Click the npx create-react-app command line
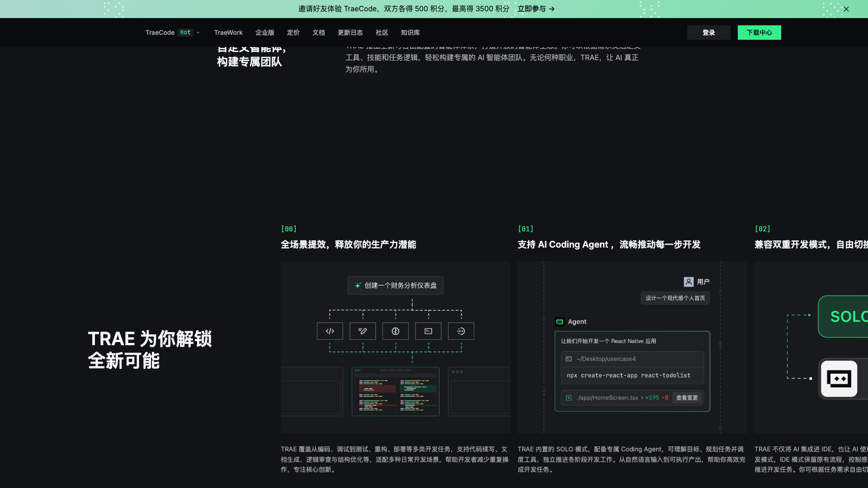868x488 pixels. (628, 375)
